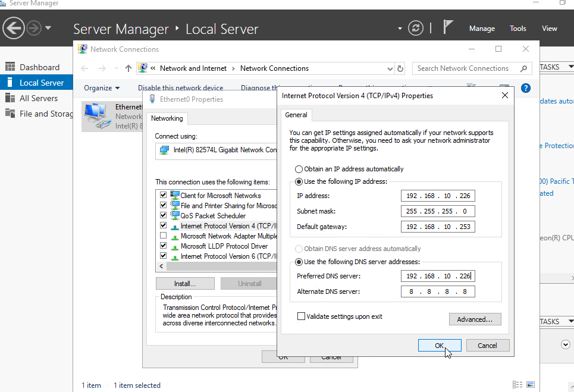Screen dimensions: 574x392
Task: Open navigation history dropdown in Server Manager
Action: (48, 28)
